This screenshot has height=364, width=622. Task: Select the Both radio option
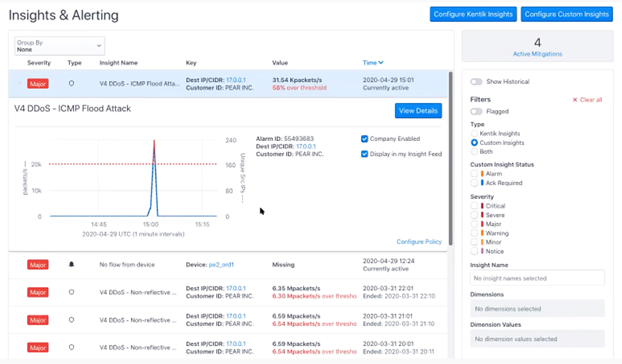474,152
